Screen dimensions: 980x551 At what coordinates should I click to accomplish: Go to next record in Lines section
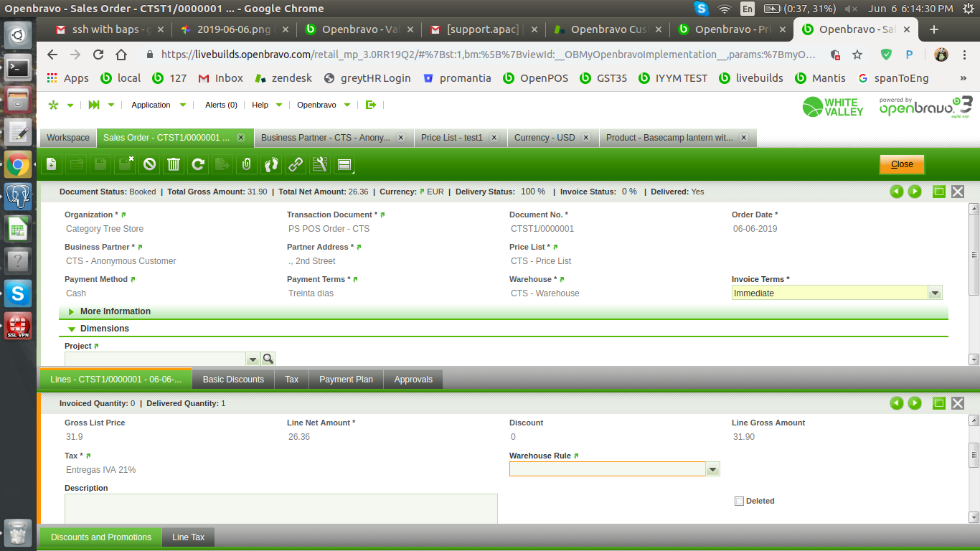point(915,403)
